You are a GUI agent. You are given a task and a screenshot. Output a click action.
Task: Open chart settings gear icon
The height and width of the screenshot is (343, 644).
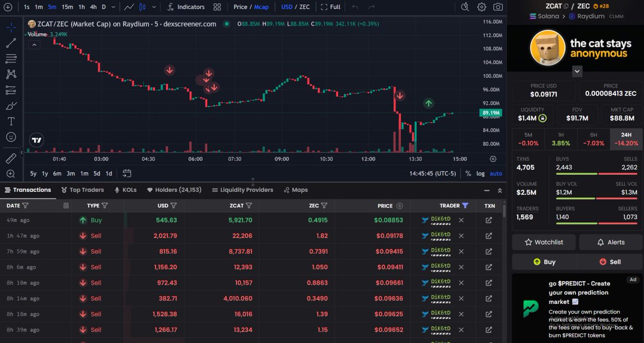tap(482, 7)
